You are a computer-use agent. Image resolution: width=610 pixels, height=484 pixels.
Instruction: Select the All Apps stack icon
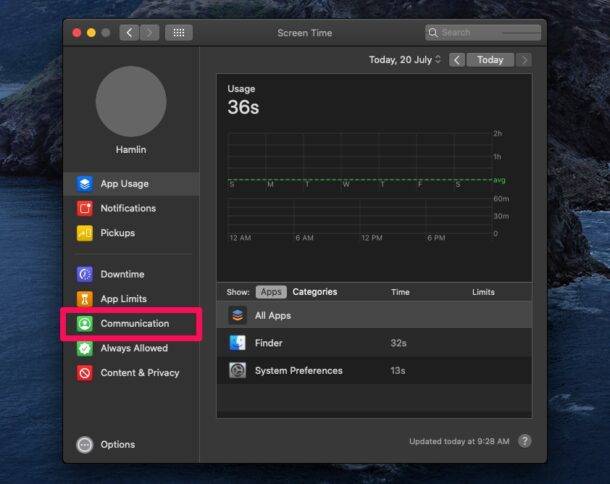click(237, 315)
